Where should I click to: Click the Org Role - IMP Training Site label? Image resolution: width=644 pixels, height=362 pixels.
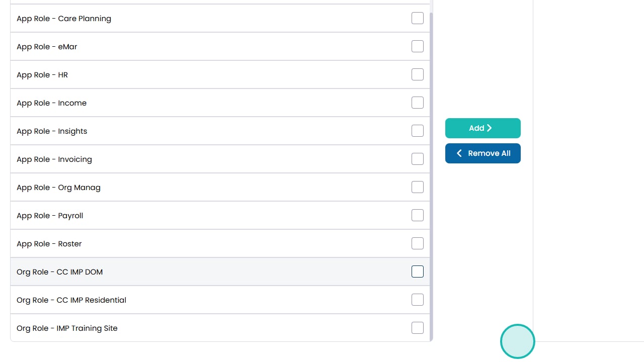click(67, 328)
